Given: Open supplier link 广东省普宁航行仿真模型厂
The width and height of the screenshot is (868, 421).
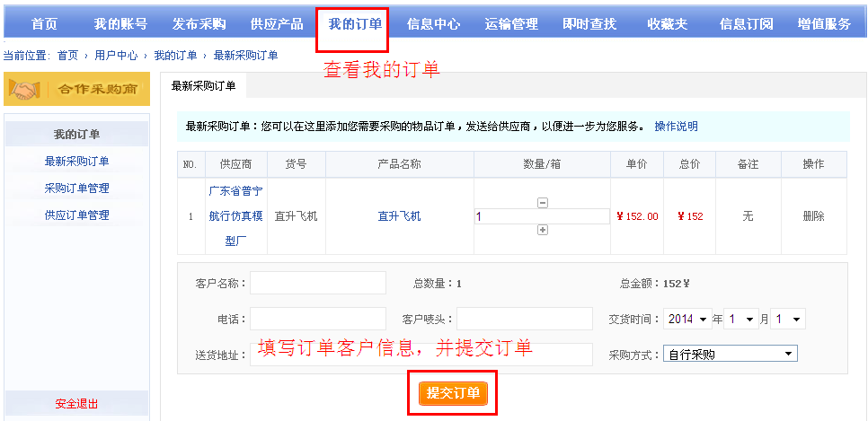Looking at the screenshot, I should 235,216.
